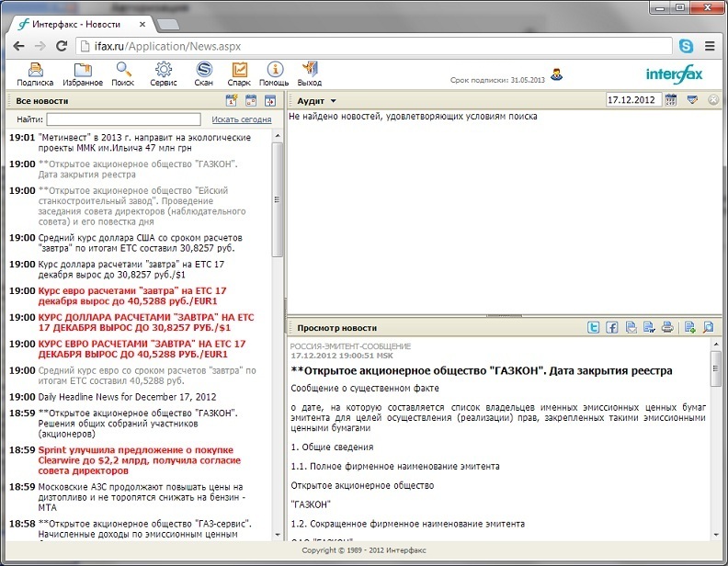Close the Аудит panel with the grey X
This screenshot has width=728, height=566.
[x=713, y=100]
